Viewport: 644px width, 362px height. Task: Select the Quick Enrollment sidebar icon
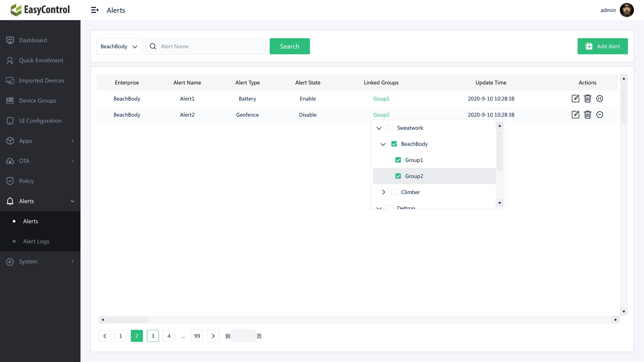pyautogui.click(x=10, y=60)
